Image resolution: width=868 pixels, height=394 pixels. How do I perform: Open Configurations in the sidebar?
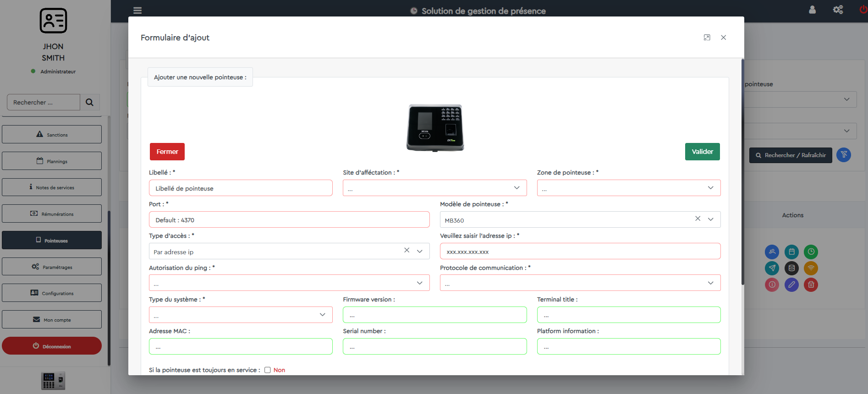click(x=52, y=293)
